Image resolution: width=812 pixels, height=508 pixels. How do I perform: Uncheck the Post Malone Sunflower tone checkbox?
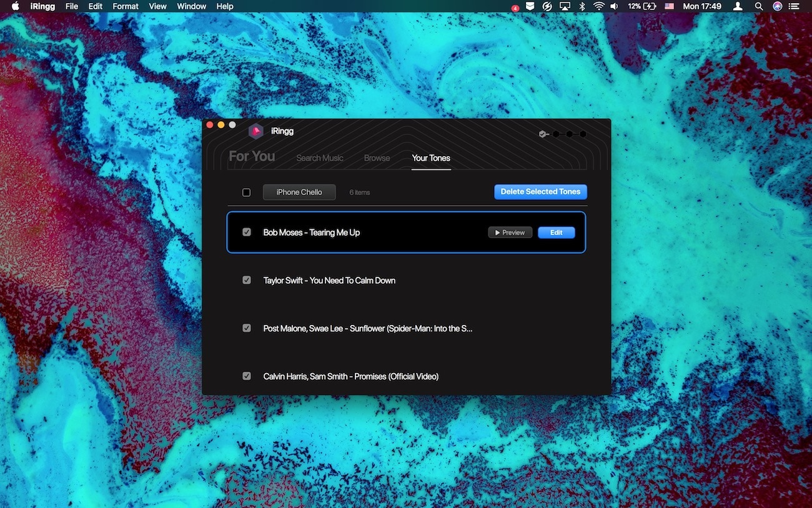(247, 328)
